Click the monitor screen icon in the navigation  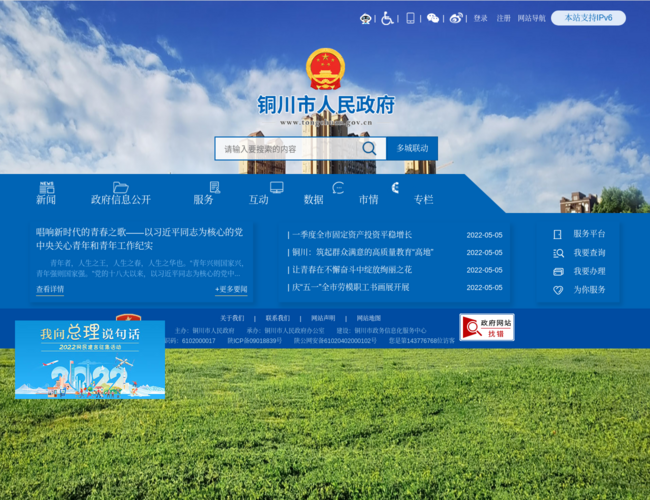coord(276,187)
